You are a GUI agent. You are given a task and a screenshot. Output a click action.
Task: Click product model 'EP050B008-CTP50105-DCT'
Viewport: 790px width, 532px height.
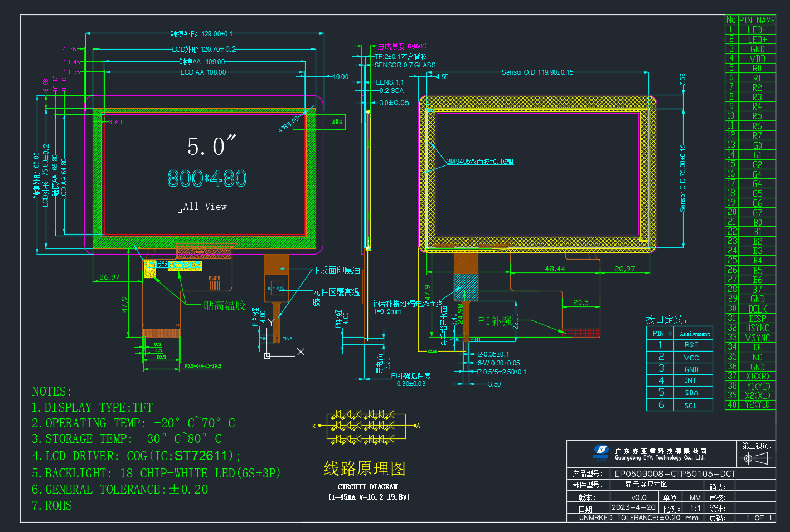coord(675,474)
